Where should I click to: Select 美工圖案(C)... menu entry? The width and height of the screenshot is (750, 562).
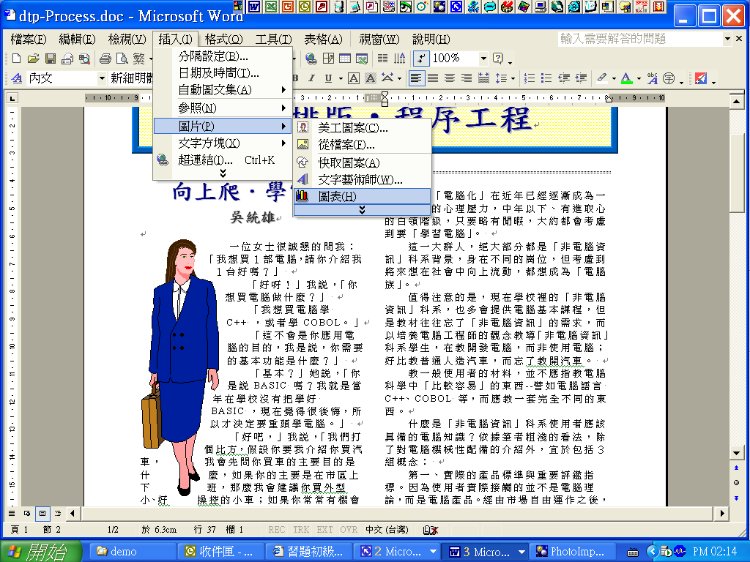(x=362, y=128)
